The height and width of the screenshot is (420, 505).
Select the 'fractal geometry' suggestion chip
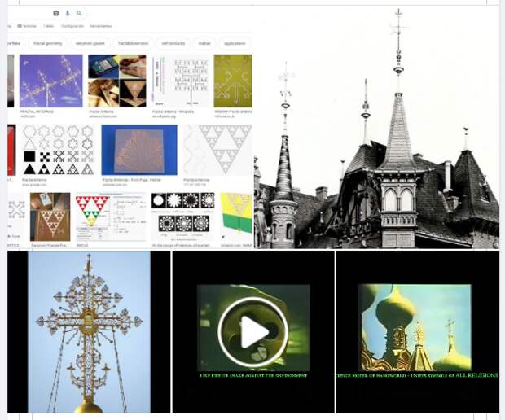coord(48,43)
